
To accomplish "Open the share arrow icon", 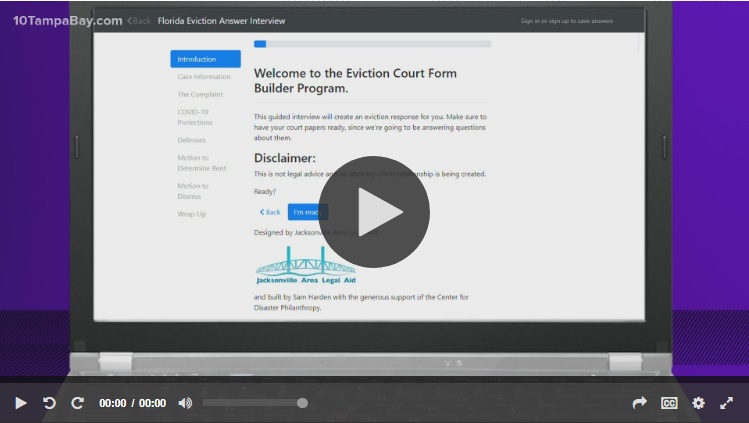I will (640, 403).
